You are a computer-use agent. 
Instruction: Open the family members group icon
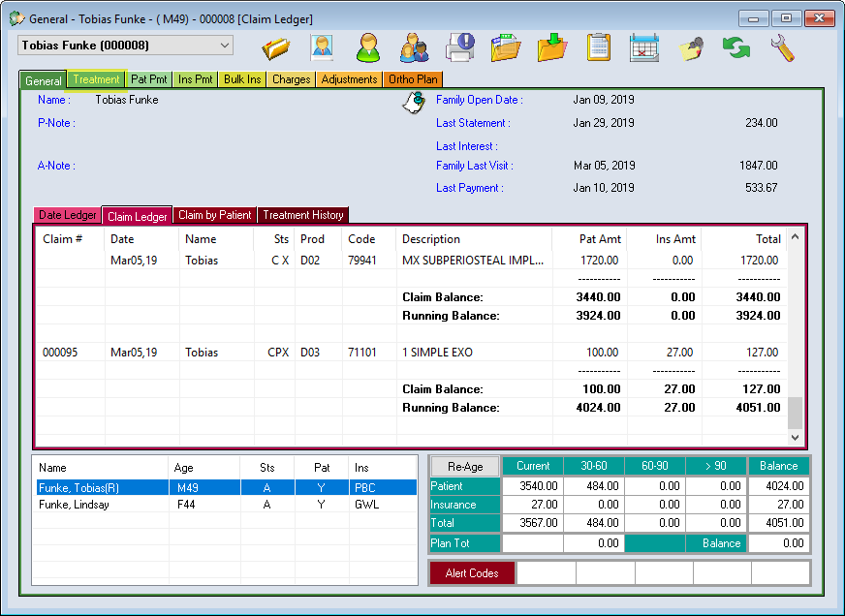pyautogui.click(x=414, y=46)
